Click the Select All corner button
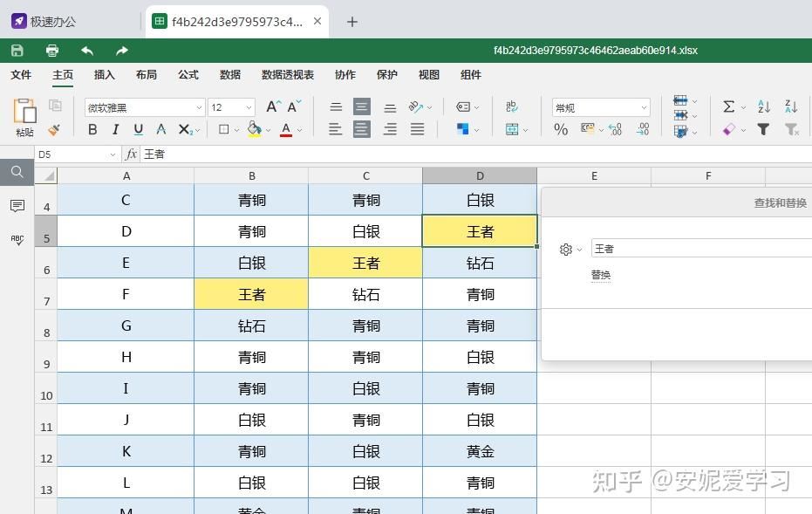 click(46, 176)
